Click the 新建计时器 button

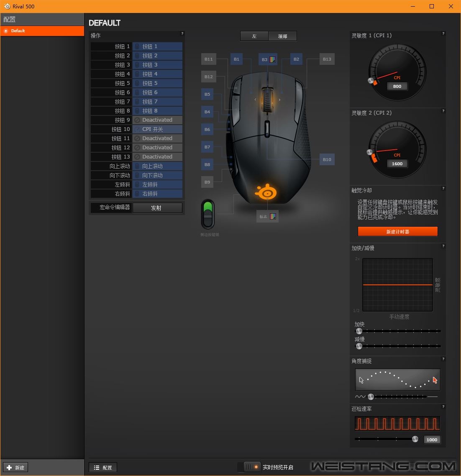tap(397, 231)
